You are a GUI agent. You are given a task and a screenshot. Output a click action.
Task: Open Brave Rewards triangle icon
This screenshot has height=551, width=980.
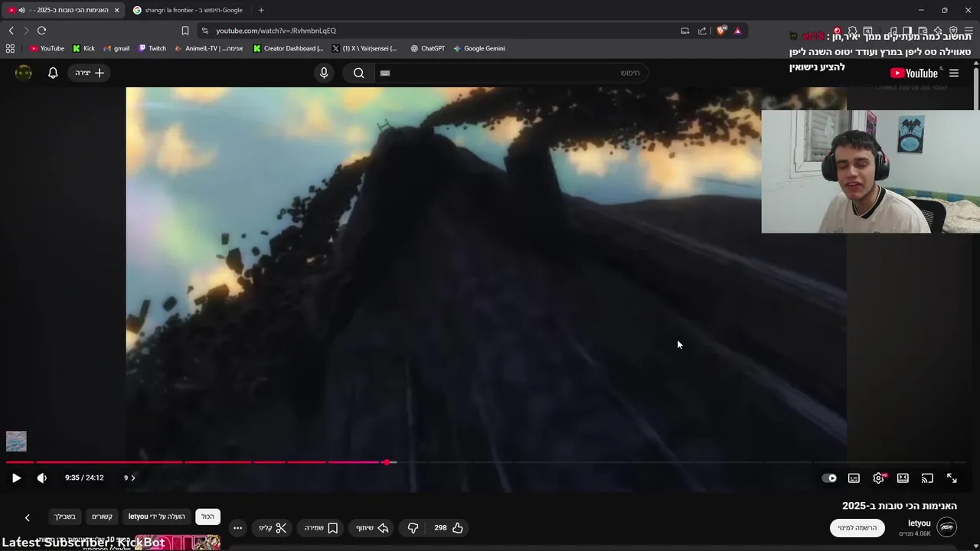(737, 31)
